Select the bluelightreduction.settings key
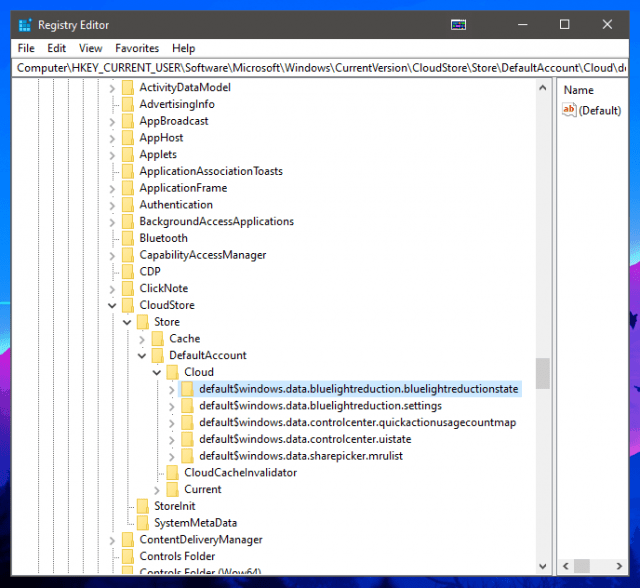The width and height of the screenshot is (640, 588). tap(320, 406)
